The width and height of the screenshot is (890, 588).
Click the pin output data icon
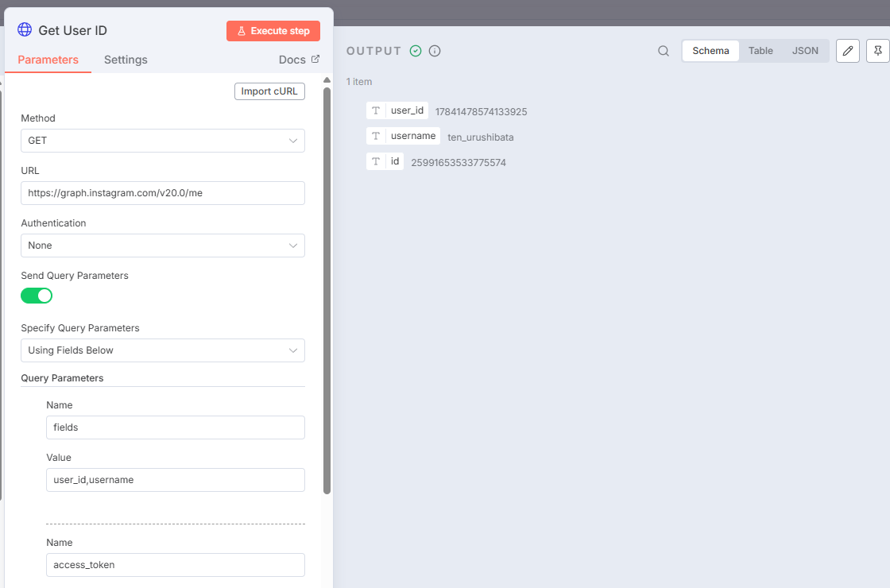(x=878, y=51)
